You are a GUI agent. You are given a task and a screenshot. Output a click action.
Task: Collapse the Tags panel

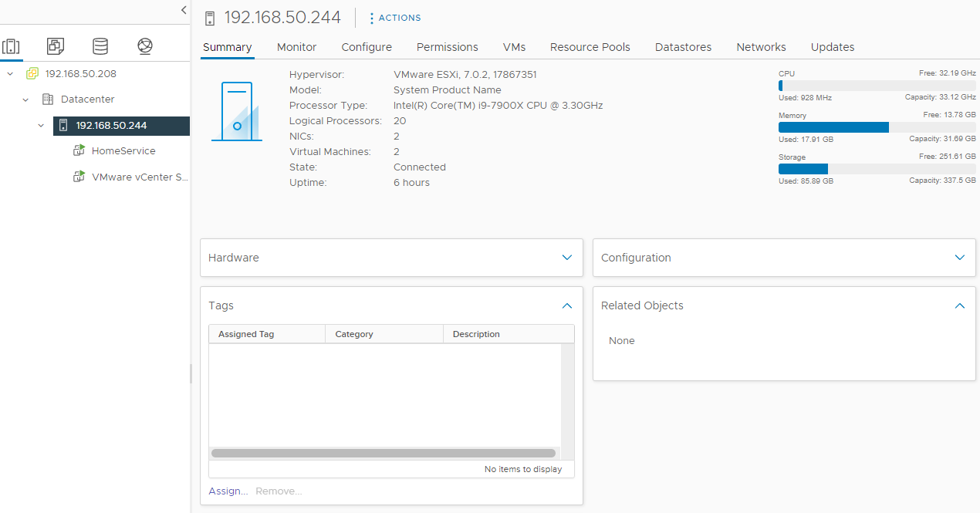(x=567, y=305)
